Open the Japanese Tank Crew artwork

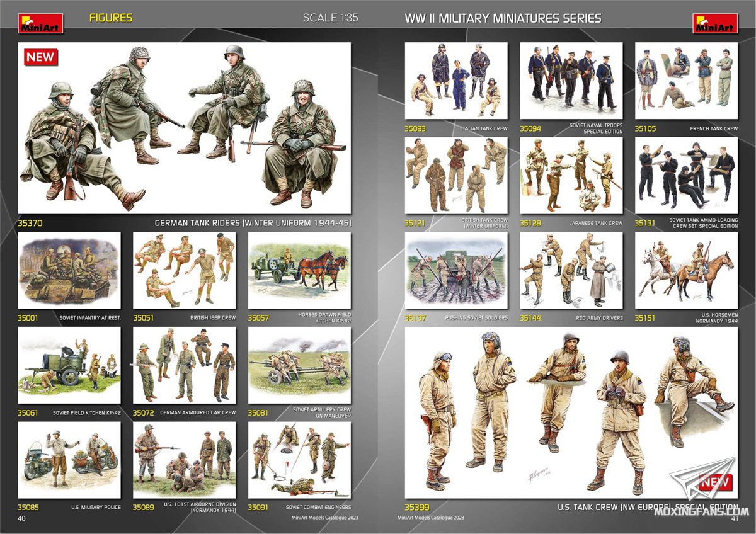click(571, 176)
